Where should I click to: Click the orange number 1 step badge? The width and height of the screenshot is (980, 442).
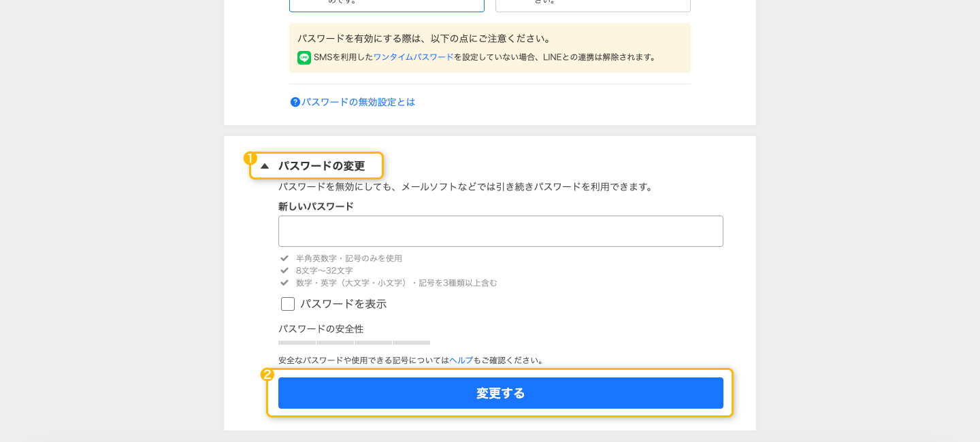[250, 158]
